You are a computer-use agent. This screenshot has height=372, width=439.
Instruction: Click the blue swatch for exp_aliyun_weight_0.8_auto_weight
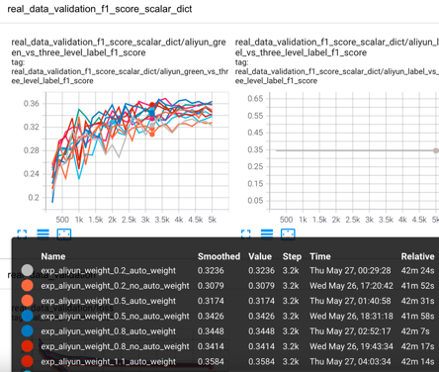point(27,331)
